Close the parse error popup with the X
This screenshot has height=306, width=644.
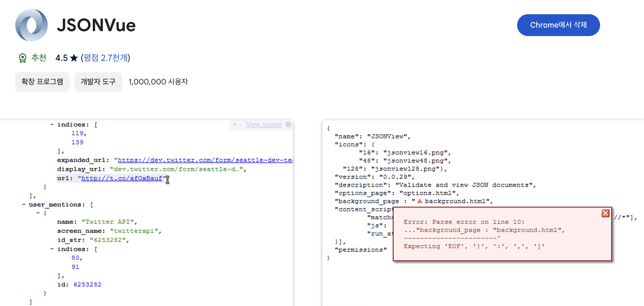point(605,213)
